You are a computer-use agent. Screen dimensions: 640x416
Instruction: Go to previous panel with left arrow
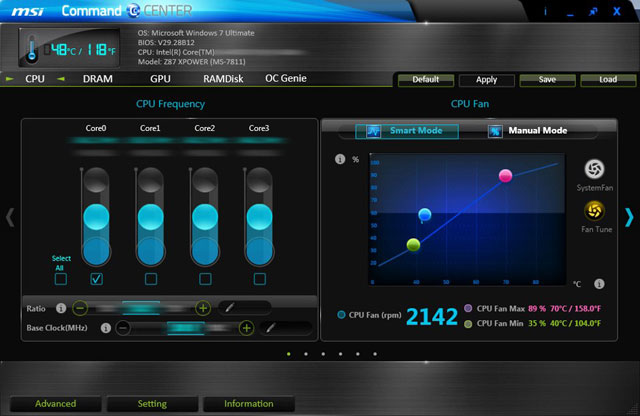[10, 217]
